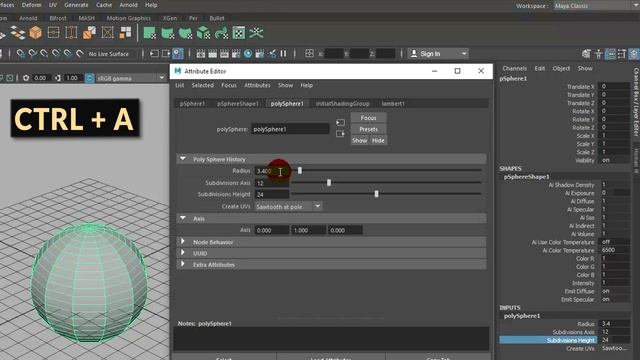
Task: Click the scissors light editor icon
Action: [272, 54]
